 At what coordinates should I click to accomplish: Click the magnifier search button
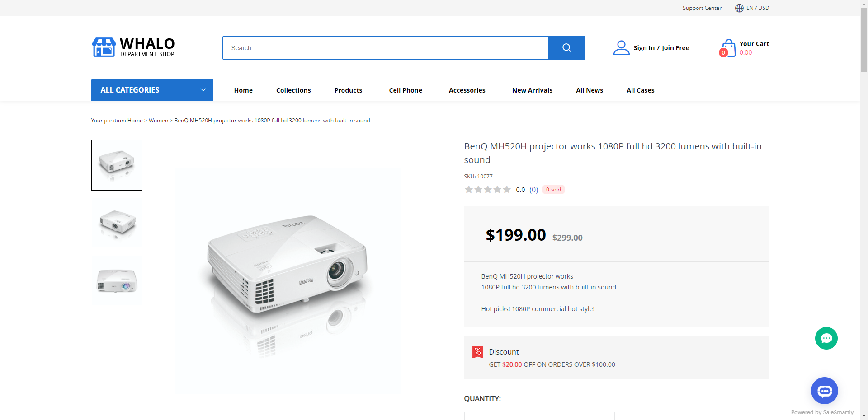pyautogui.click(x=566, y=48)
